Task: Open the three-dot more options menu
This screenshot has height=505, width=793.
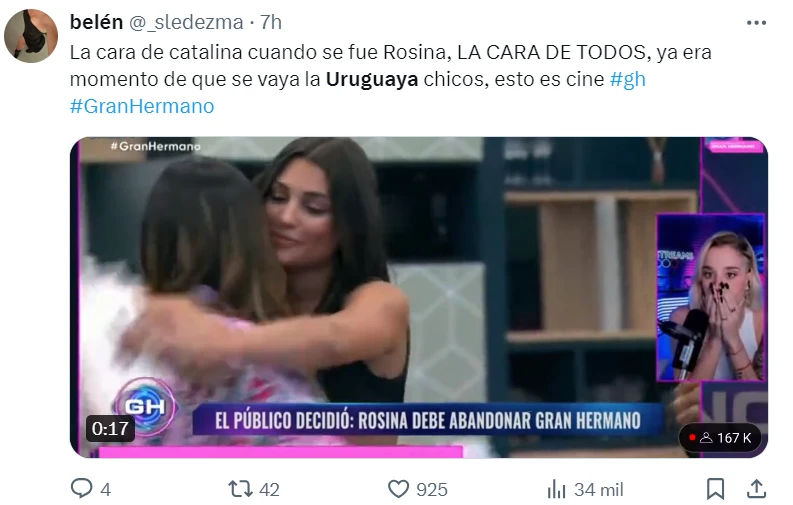Action: click(x=756, y=23)
